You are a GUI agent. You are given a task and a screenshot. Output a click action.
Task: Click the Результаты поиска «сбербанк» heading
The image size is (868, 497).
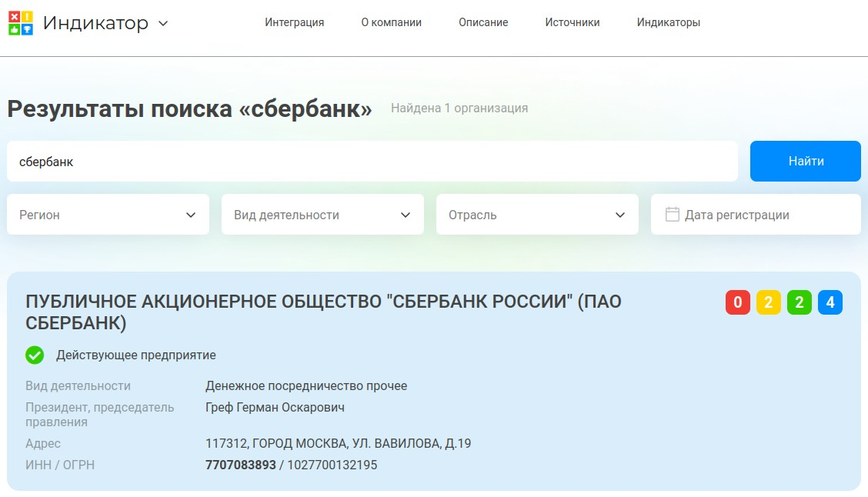pos(189,109)
